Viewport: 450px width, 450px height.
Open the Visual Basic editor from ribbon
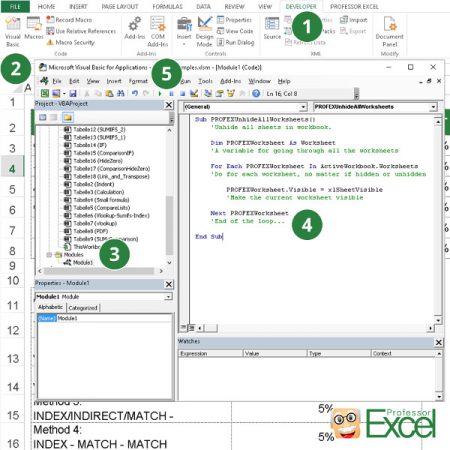pos(13,32)
